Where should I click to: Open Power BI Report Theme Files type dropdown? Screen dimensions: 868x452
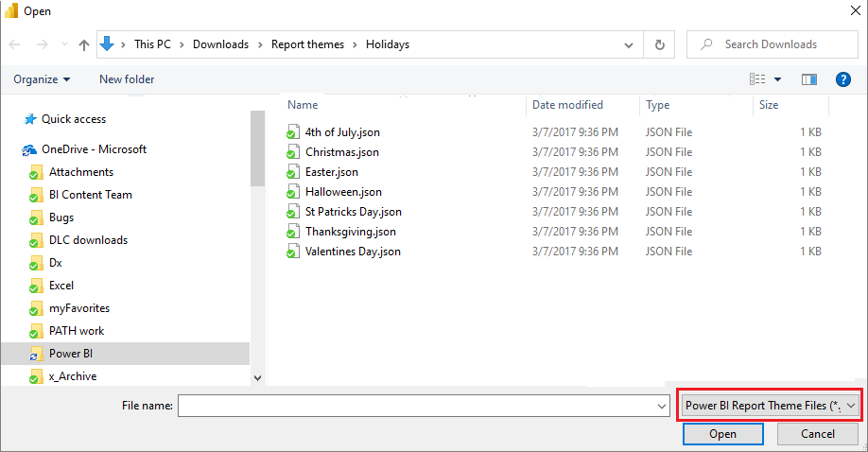[770, 406]
